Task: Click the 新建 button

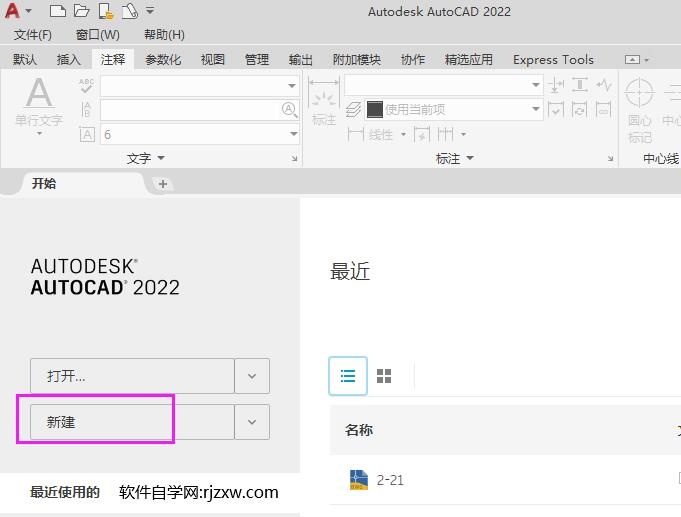Action: (132, 422)
